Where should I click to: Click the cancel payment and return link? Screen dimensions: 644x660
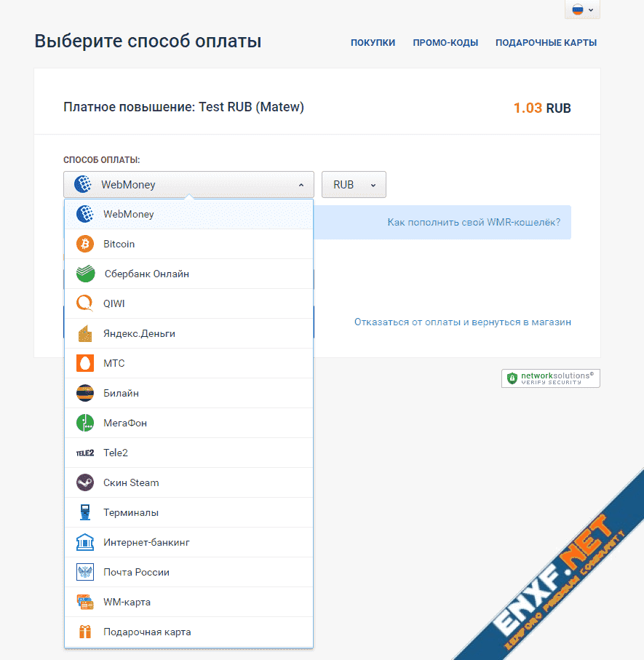click(x=462, y=322)
